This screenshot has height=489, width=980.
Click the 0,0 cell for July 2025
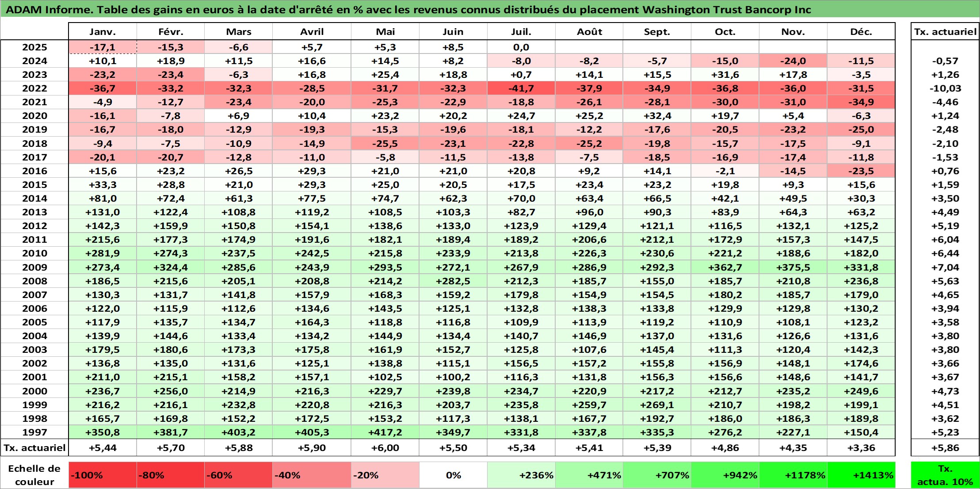tap(521, 47)
